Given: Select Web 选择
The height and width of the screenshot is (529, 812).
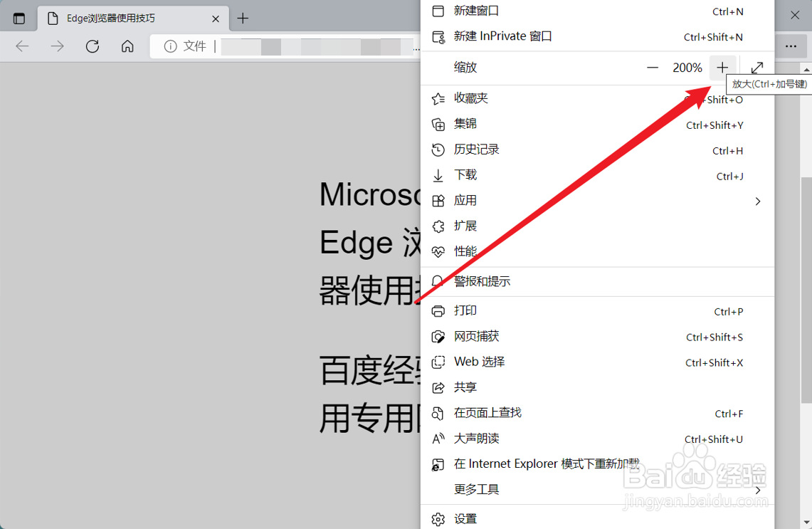Looking at the screenshot, I should click(x=597, y=362).
